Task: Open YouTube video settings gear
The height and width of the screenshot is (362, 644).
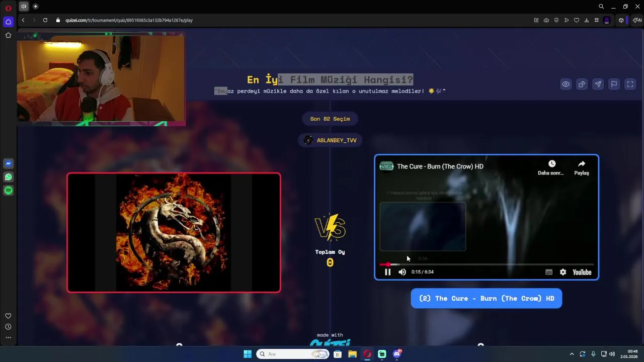Action: click(x=563, y=272)
